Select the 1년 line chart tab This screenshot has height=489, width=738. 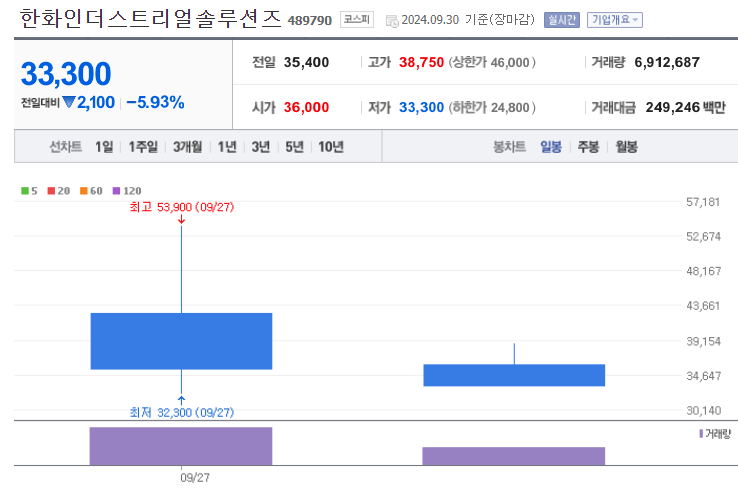tap(227, 147)
